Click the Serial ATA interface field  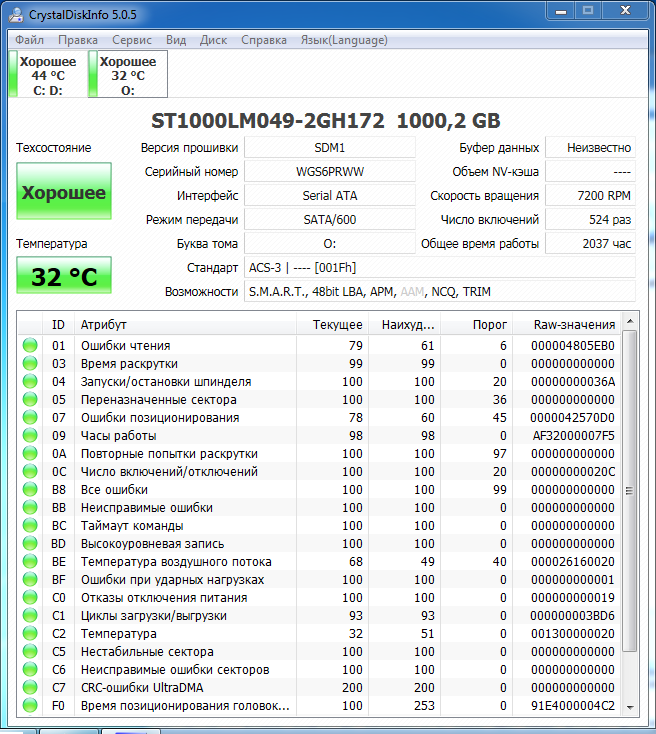coord(330,196)
